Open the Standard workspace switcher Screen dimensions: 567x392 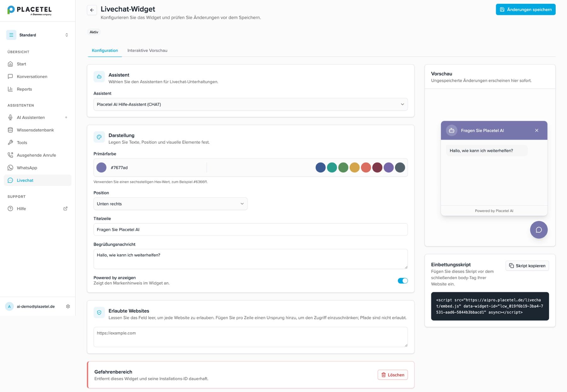[x=38, y=35]
